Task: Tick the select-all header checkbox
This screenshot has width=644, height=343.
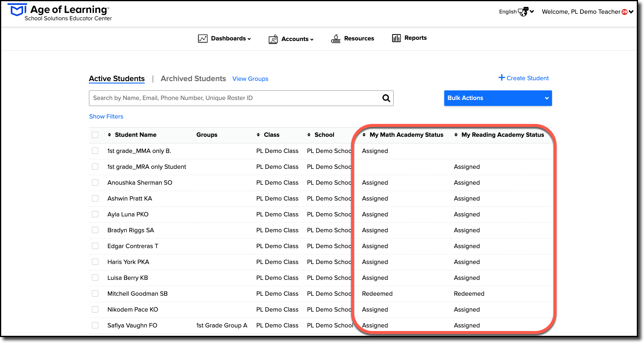Action: pos(95,135)
